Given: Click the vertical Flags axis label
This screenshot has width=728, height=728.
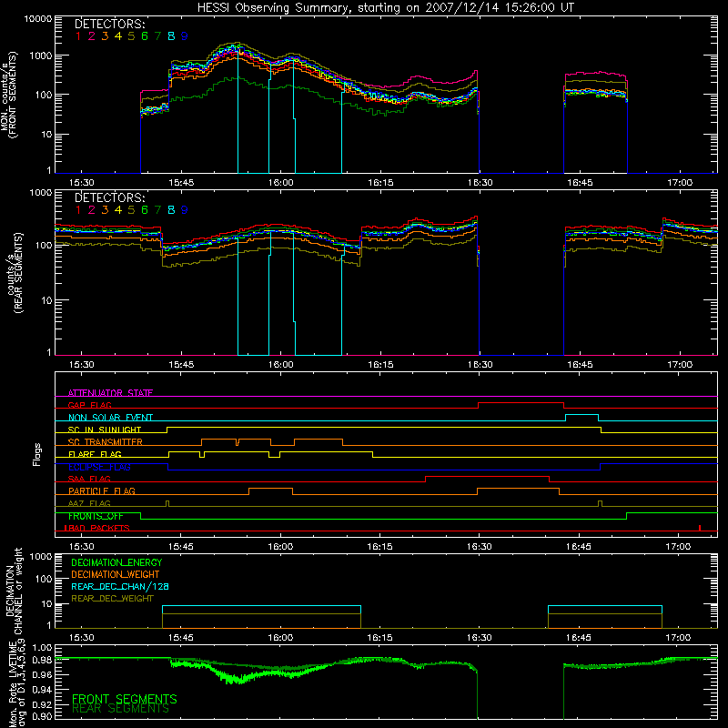Looking at the screenshot, I should [x=37, y=454].
